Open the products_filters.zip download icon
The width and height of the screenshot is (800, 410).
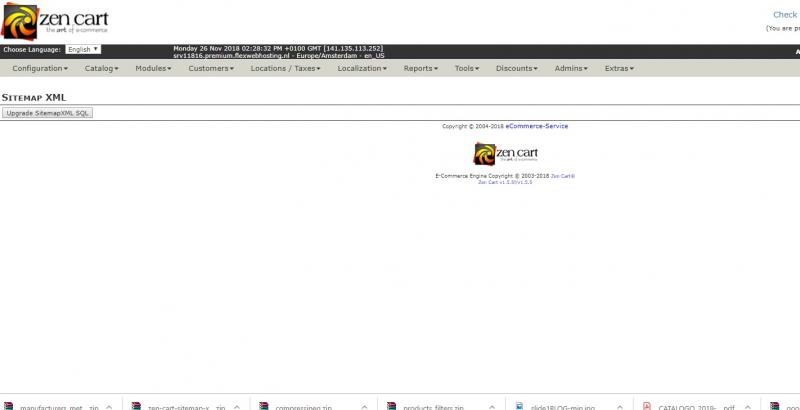pos(392,406)
